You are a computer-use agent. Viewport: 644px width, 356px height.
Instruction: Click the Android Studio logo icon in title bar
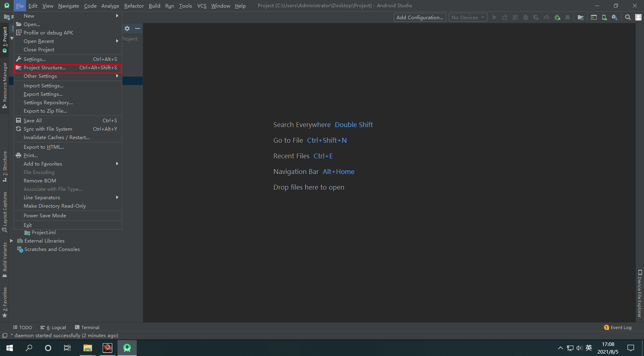point(7,6)
